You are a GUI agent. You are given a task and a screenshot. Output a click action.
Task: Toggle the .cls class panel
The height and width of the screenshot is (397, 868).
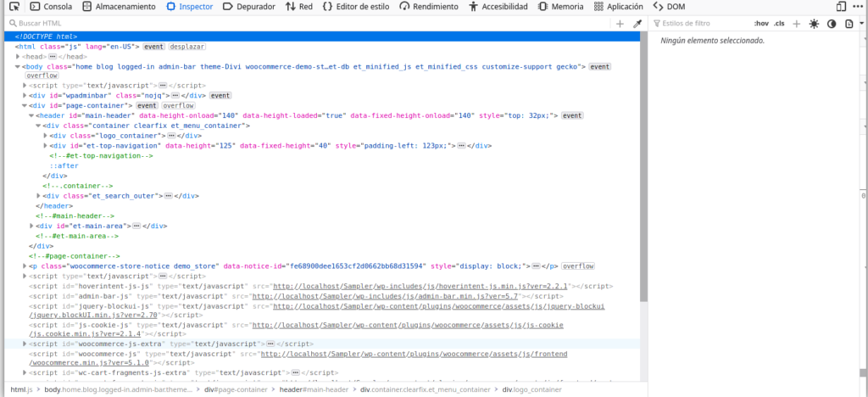pyautogui.click(x=780, y=23)
